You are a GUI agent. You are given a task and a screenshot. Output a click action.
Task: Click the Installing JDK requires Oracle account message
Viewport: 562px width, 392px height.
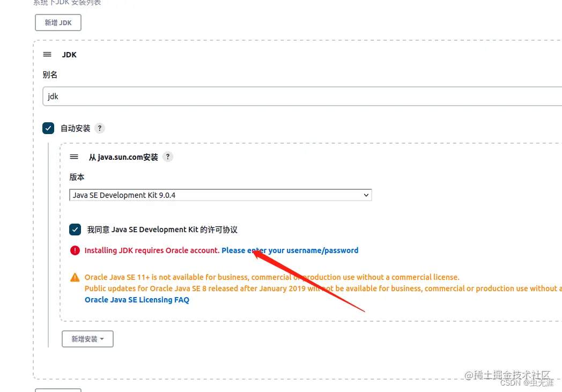(152, 250)
